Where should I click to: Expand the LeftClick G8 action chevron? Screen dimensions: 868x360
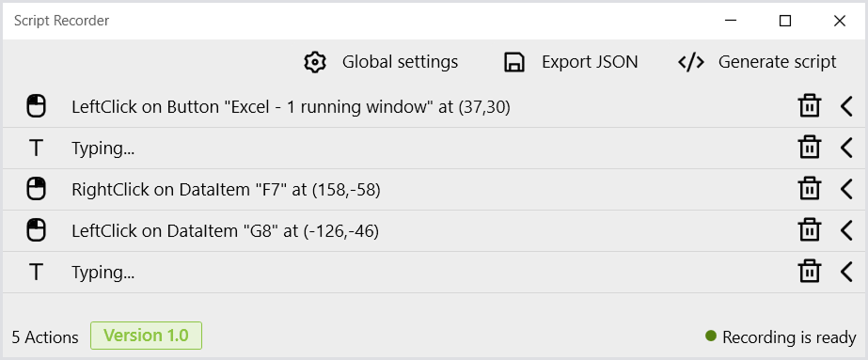tap(846, 230)
